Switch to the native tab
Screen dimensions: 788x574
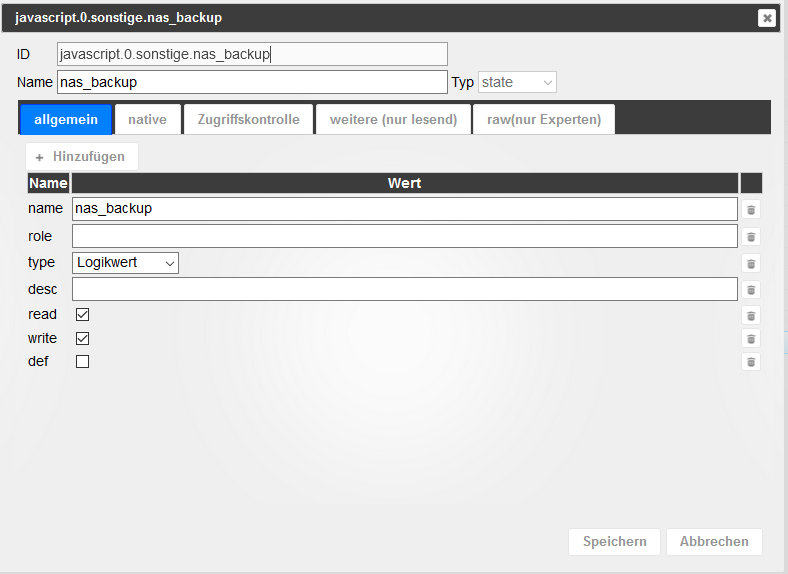[147, 119]
